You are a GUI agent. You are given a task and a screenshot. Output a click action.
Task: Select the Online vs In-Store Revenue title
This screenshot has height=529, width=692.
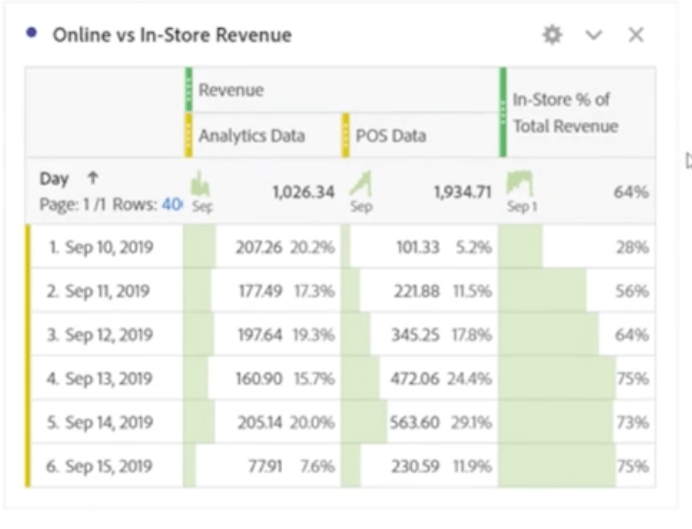[172, 35]
